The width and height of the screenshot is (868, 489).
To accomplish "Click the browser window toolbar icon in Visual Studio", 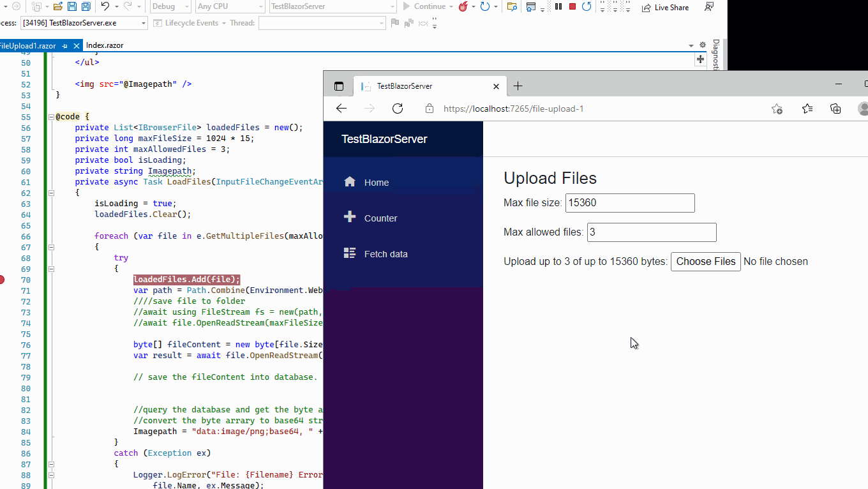I will pos(530,6).
